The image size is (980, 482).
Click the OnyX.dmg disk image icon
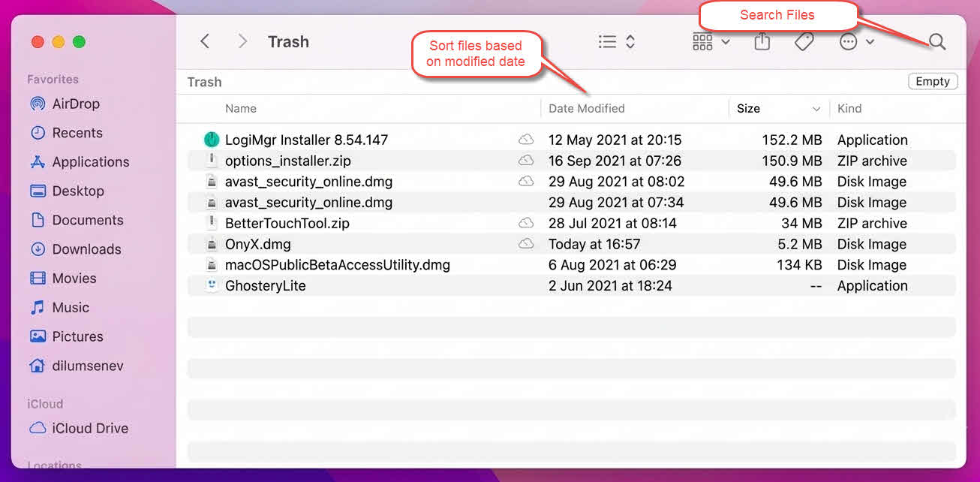(212, 244)
